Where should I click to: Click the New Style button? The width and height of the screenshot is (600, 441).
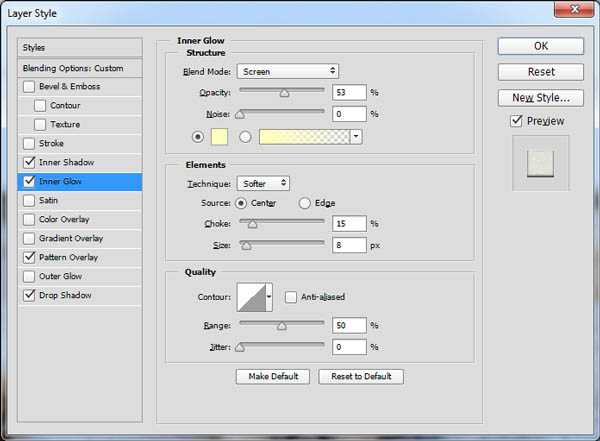point(540,98)
